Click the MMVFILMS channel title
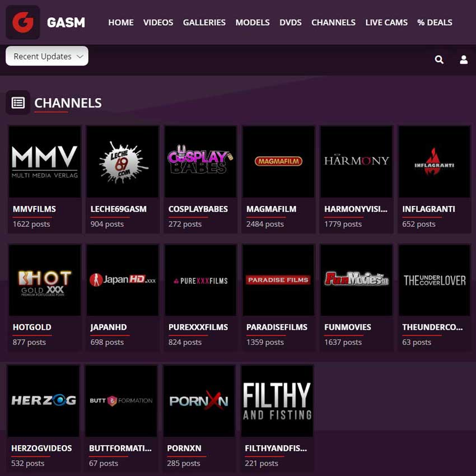This screenshot has height=476, width=476. [34, 209]
